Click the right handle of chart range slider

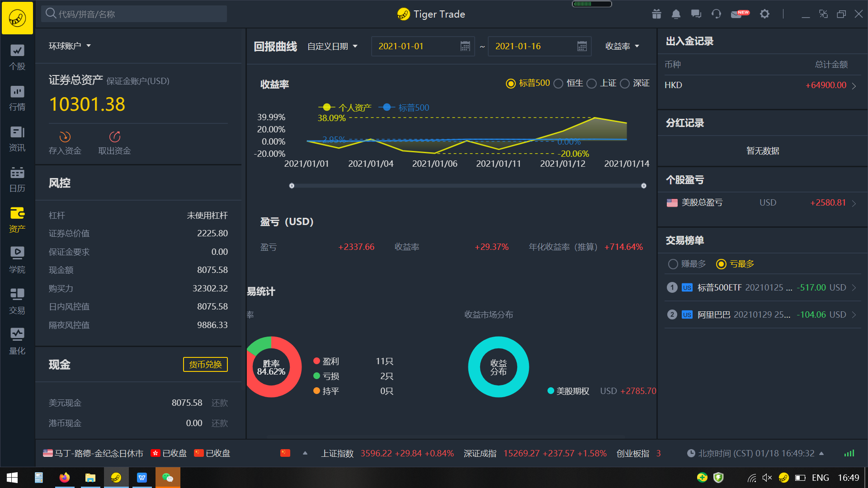tap(644, 186)
